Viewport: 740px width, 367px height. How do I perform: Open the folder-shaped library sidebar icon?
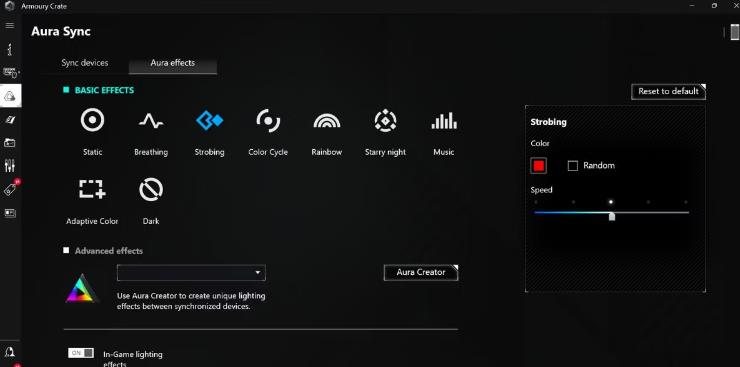point(10,142)
